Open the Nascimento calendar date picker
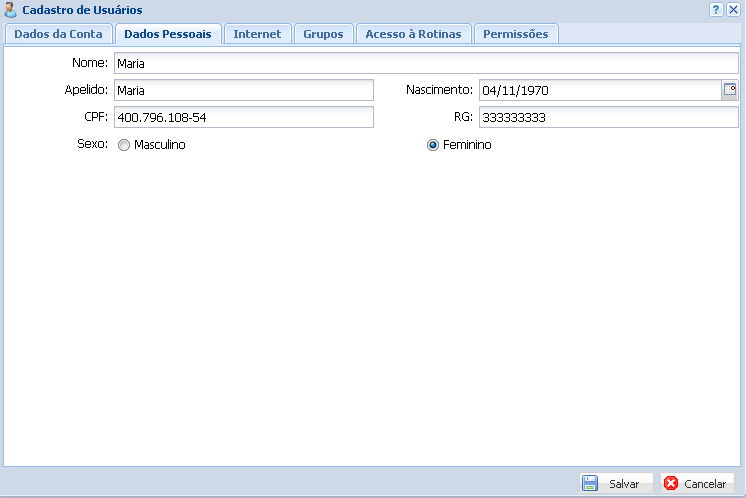Viewport: 746px width, 498px height. pyautogui.click(x=730, y=90)
